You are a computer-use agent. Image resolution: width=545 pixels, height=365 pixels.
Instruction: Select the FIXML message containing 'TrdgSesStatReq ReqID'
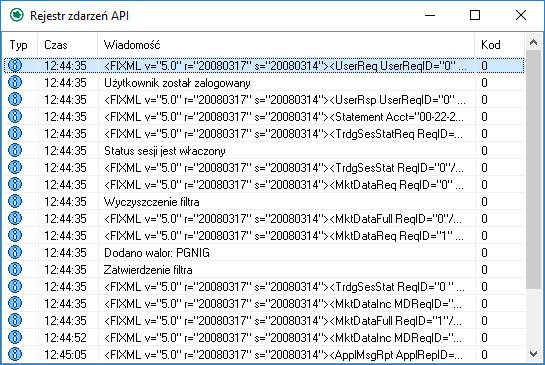click(x=283, y=134)
